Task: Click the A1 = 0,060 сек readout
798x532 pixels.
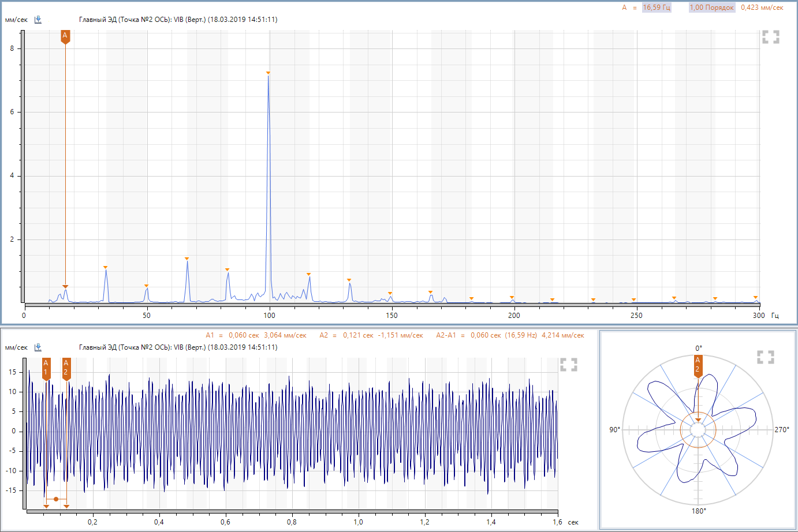Action: (232, 335)
